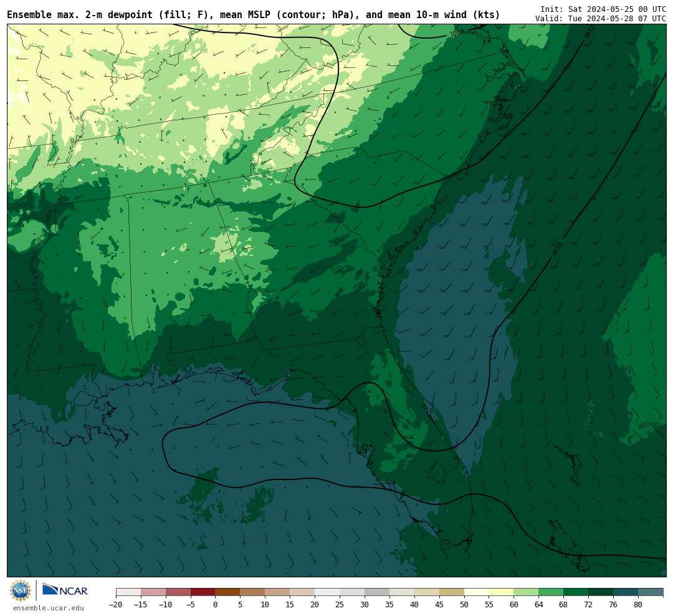The height and width of the screenshot is (616, 673).
Task: Click the 'Valid: Tue 2024-05-28 07 UTC' text
Action: click(601, 19)
